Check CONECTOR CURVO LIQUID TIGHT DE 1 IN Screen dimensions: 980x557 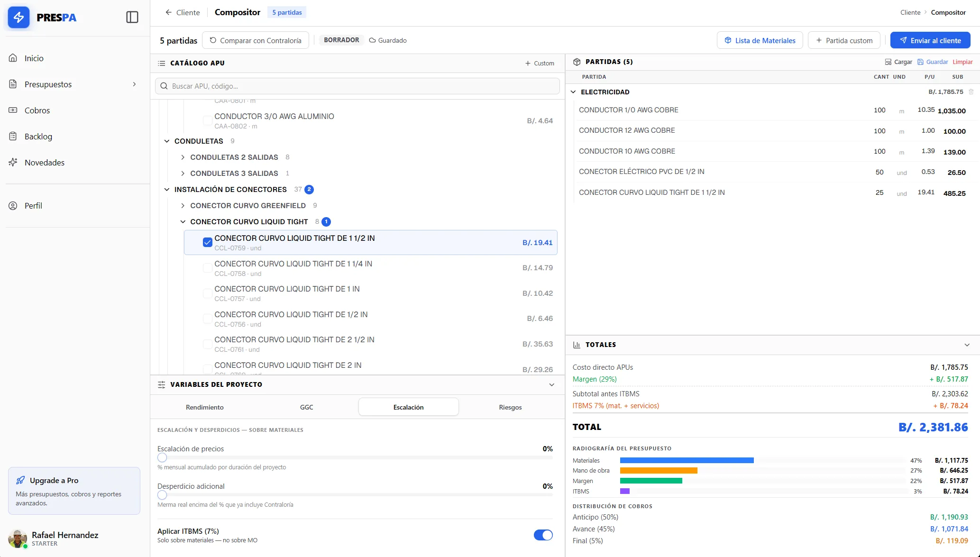coord(207,293)
